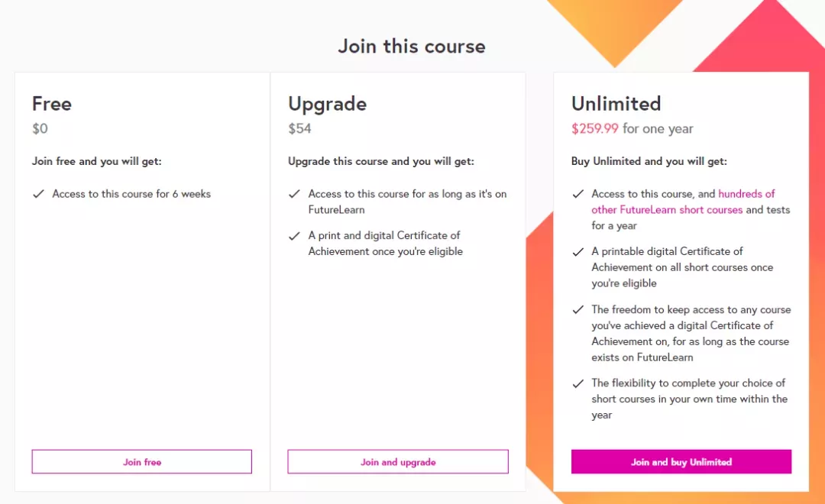Click Join this course title
Screen dimensions: 825x504
[412, 47]
